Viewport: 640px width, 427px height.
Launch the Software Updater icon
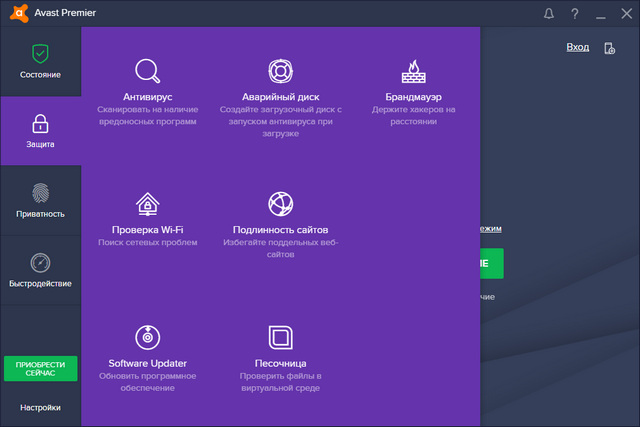[x=148, y=337]
